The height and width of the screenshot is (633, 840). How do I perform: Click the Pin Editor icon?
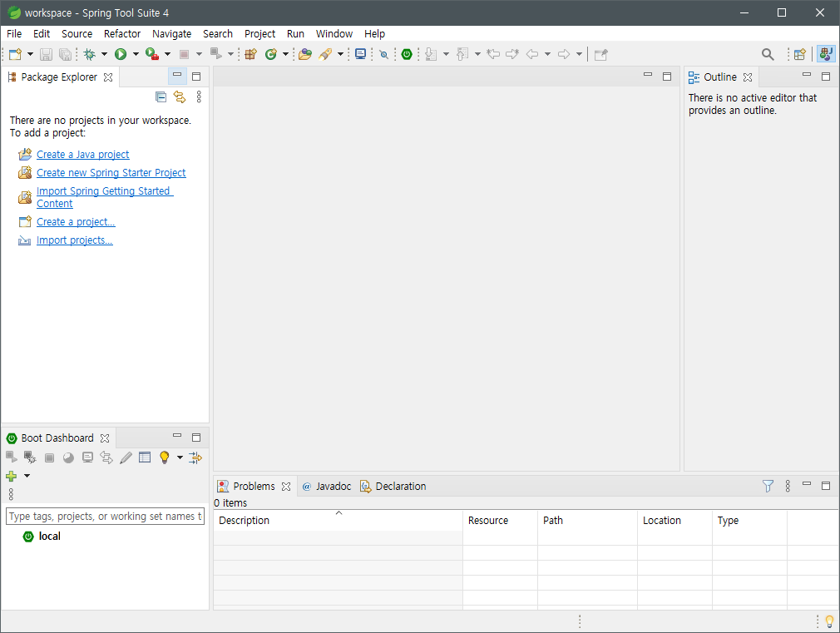(x=601, y=54)
